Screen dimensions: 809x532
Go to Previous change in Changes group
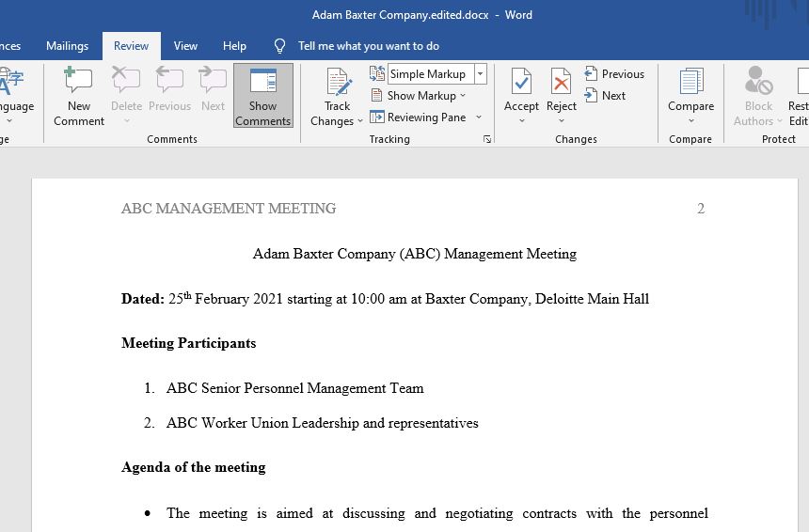tap(614, 74)
